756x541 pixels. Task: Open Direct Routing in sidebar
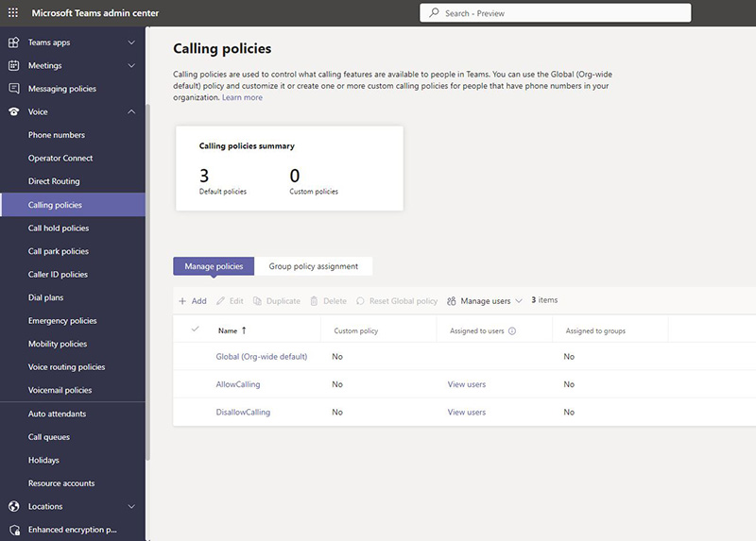pos(54,181)
